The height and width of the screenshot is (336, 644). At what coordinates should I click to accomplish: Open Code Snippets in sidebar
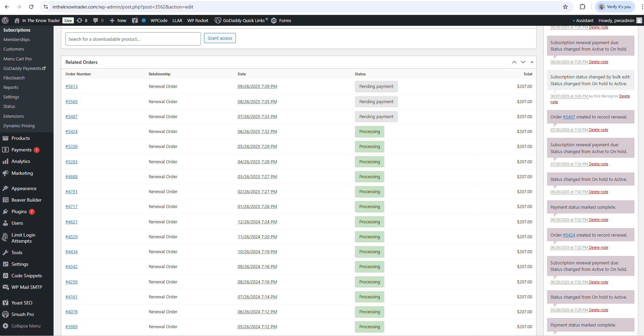(x=27, y=276)
